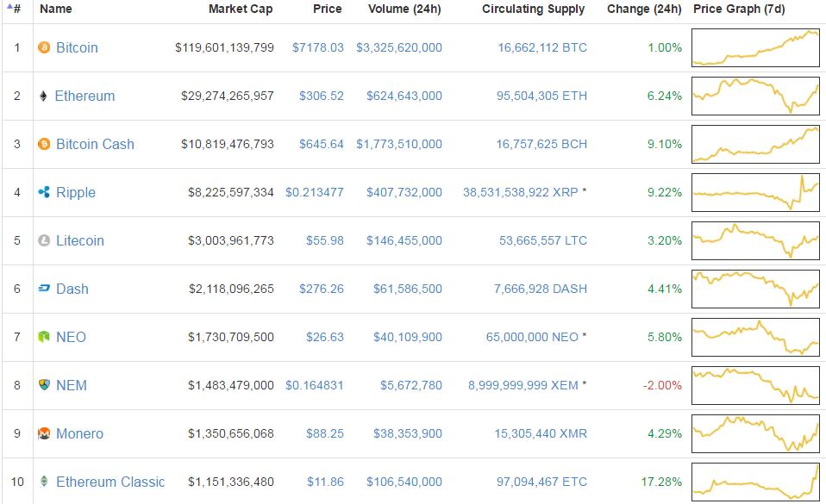Screen dimensions: 826x504
Task: Click the Bitcoin coin logo icon
Action: [x=44, y=48]
